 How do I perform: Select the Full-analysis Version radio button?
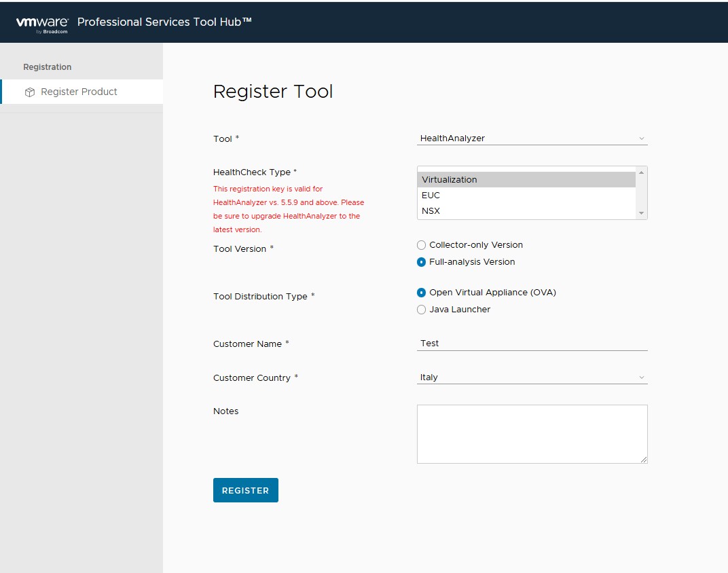tap(421, 262)
